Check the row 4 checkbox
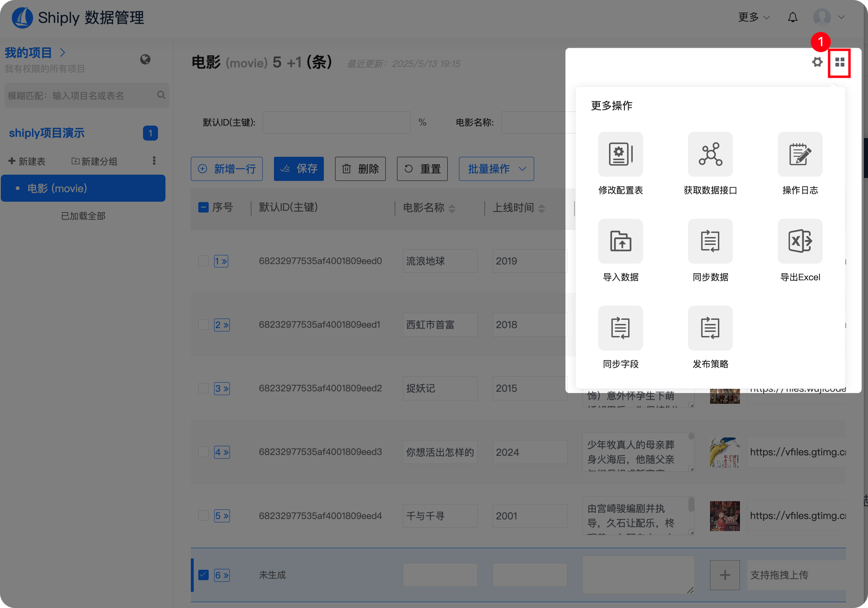This screenshot has width=868, height=608. [203, 452]
